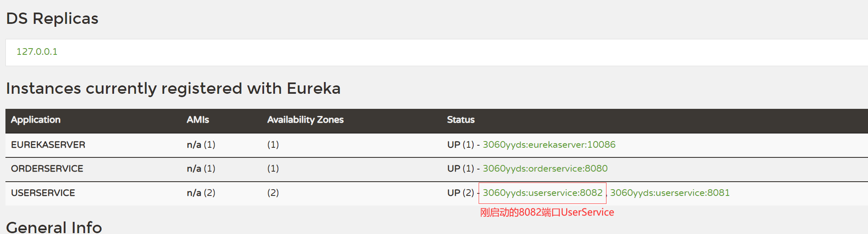
Task: Open the userservice:8082 instance link
Action: (542, 193)
